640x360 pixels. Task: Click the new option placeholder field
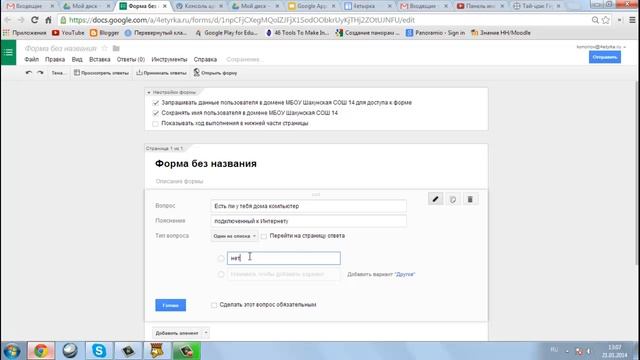pos(284,274)
